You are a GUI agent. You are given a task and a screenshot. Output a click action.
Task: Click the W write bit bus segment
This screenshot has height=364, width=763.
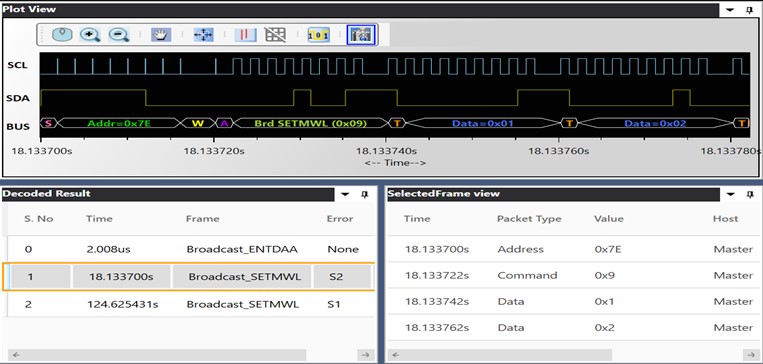point(198,123)
